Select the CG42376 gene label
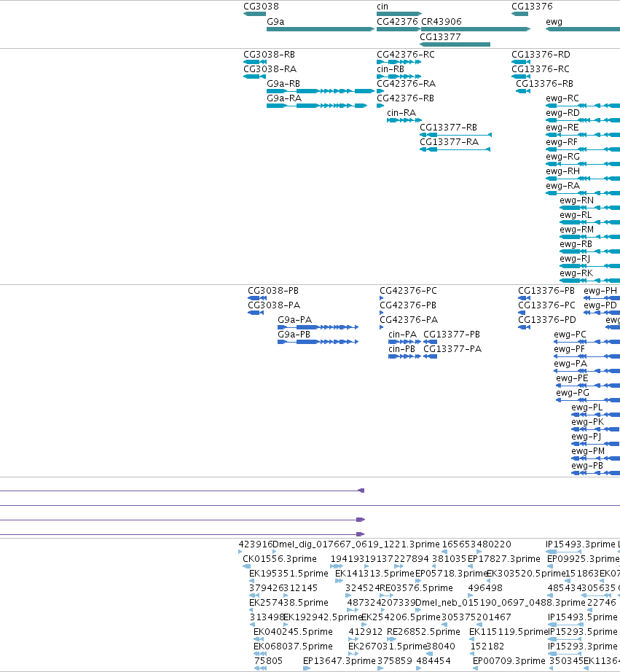The image size is (620, 672). pyautogui.click(x=397, y=21)
